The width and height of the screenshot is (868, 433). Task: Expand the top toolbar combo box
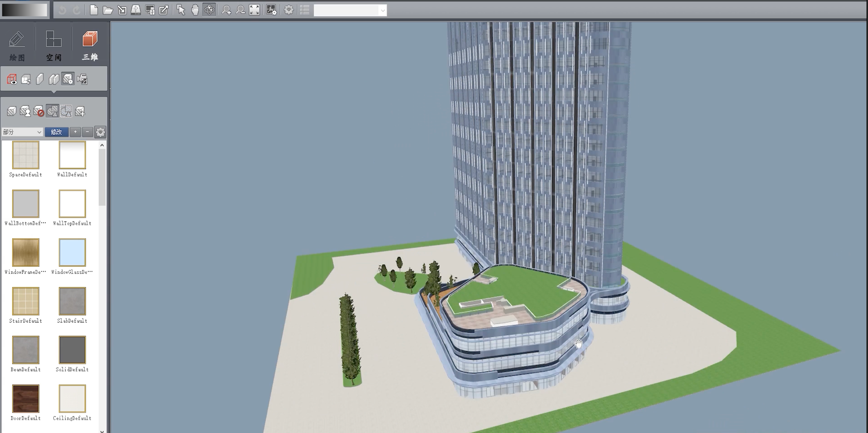[x=382, y=11]
